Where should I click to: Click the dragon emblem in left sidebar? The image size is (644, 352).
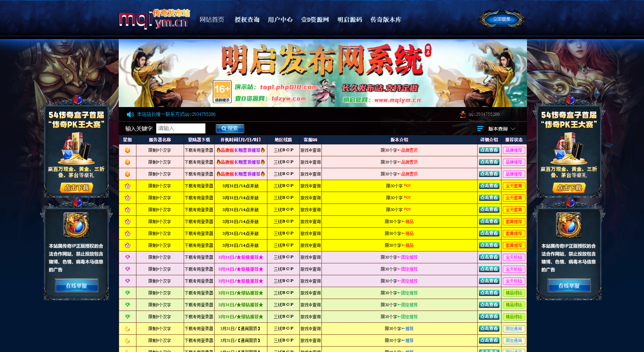77,225
